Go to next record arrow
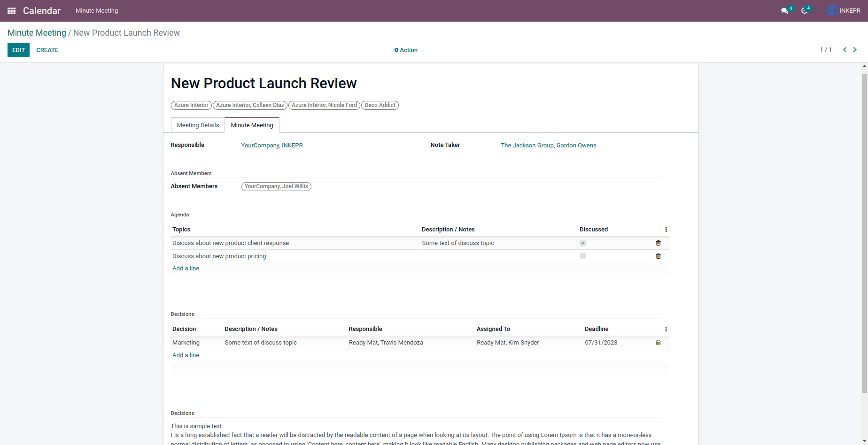Screen dimensions: 868x445 [855, 50]
